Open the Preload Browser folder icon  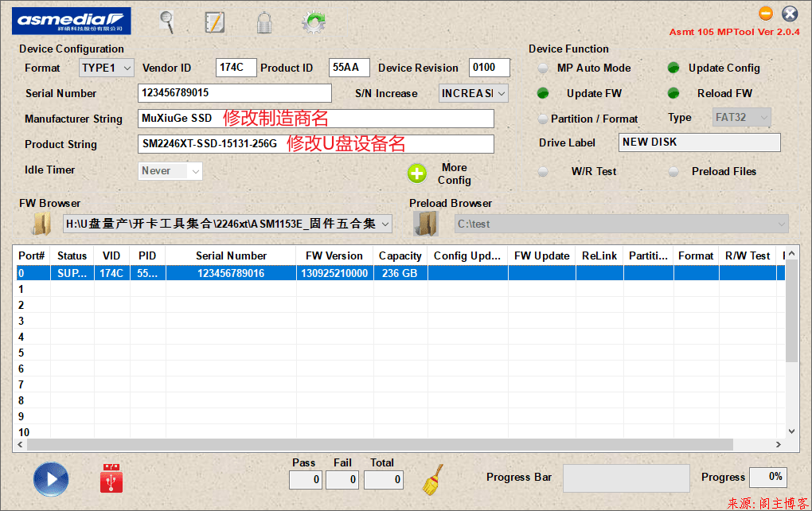[x=426, y=223]
